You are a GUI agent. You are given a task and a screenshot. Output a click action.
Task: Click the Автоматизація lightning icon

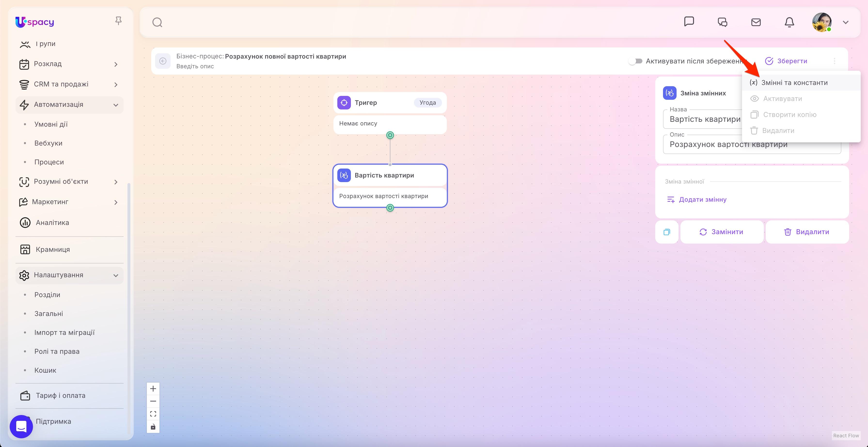tap(24, 105)
